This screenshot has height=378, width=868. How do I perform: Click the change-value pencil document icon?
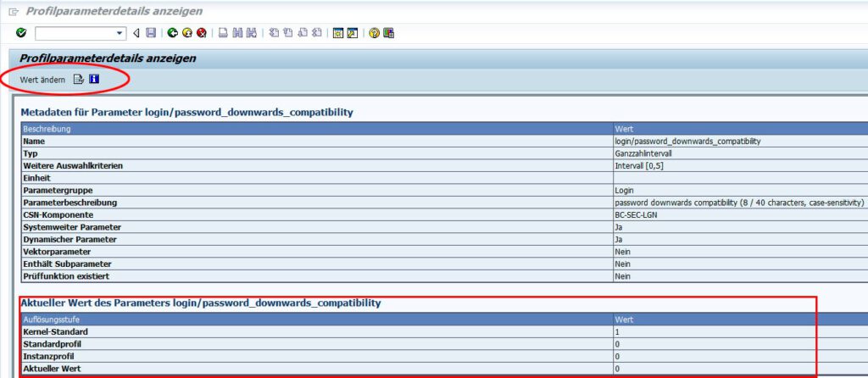pos(79,80)
